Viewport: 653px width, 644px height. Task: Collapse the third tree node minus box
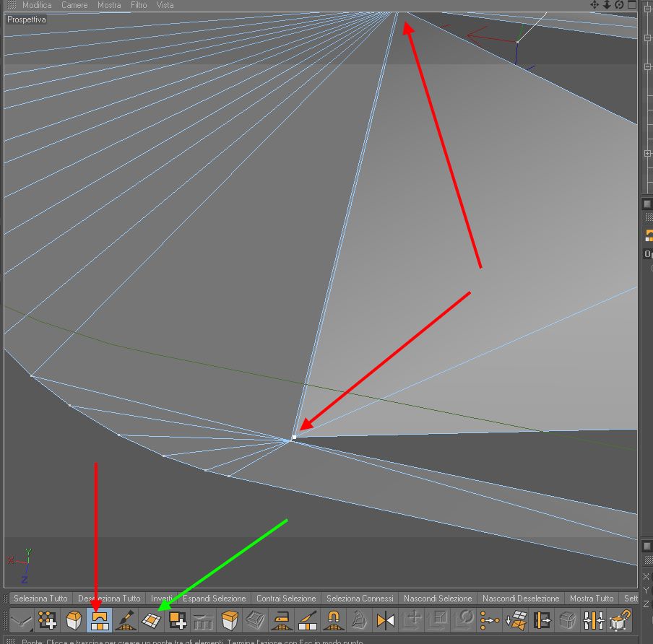coord(648,66)
